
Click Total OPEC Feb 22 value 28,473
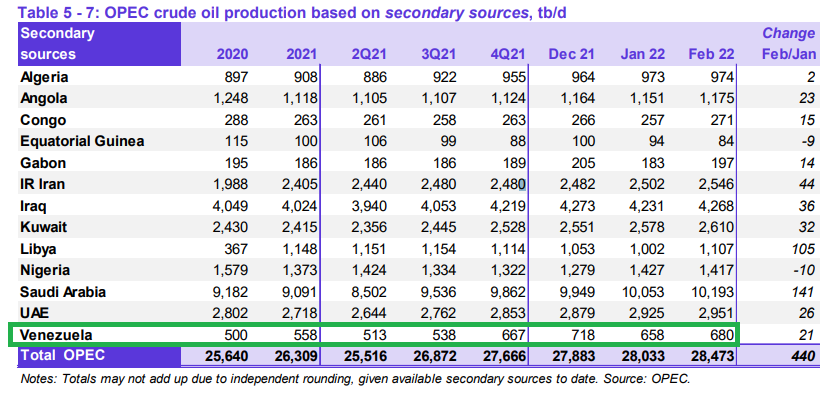pyautogui.click(x=712, y=356)
